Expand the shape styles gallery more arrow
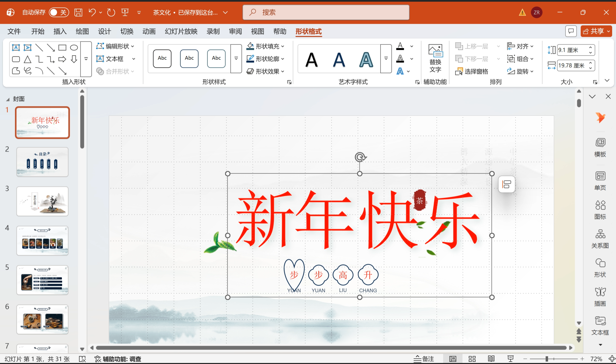Screen dimensions: 616x364 click(x=236, y=58)
